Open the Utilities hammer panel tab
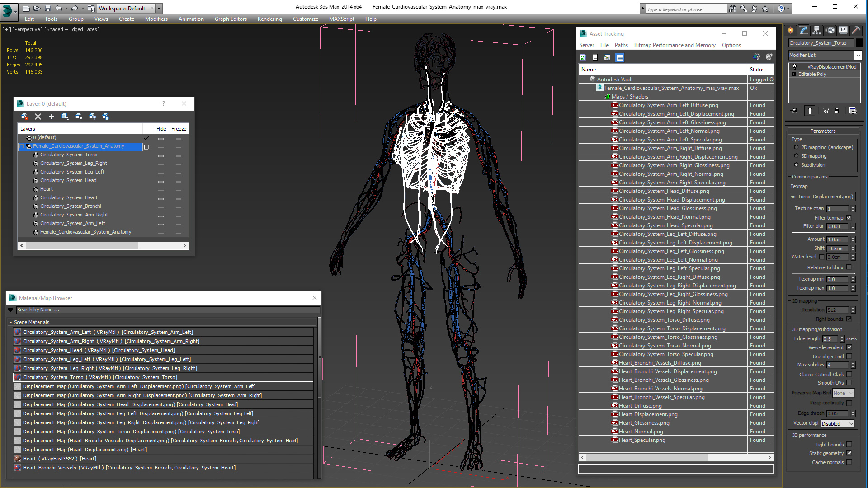This screenshot has width=868, height=488. pos(856,30)
